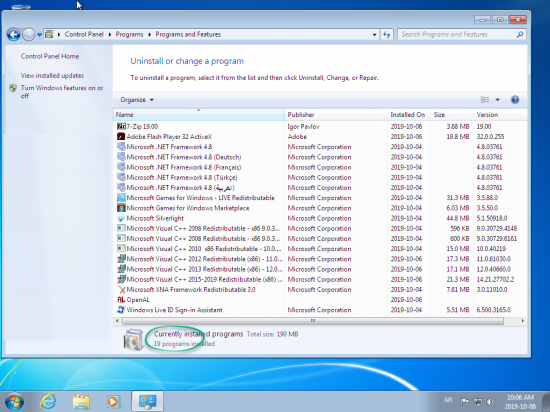Screen dimensions: 550x412
Task: Sort the list by Version column
Action: click(x=500, y=115)
